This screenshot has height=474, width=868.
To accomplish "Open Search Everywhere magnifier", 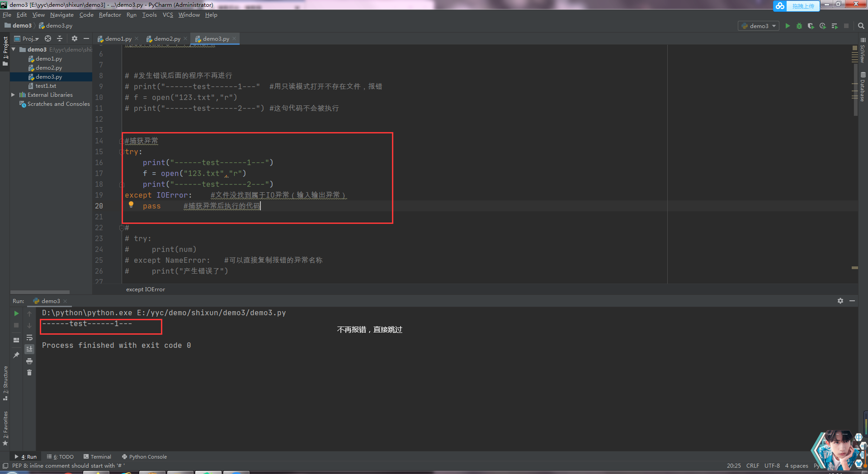I will [x=861, y=26].
